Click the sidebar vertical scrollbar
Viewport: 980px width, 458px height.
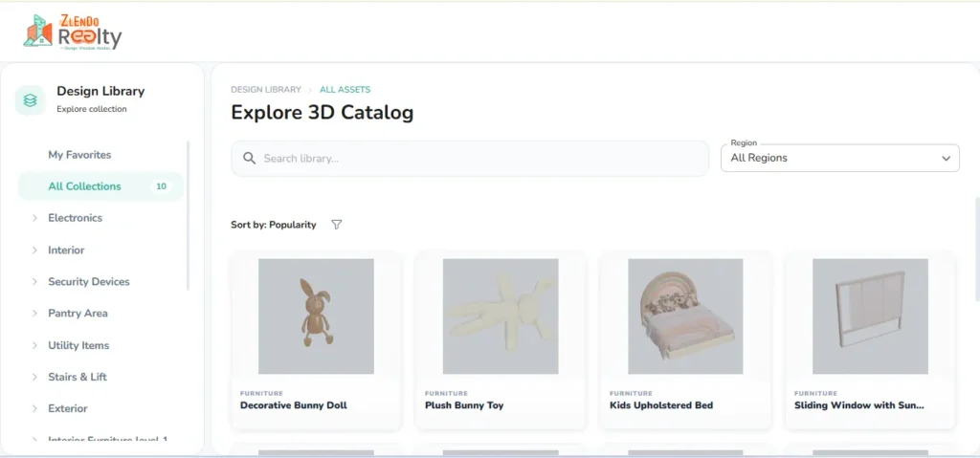(x=189, y=215)
